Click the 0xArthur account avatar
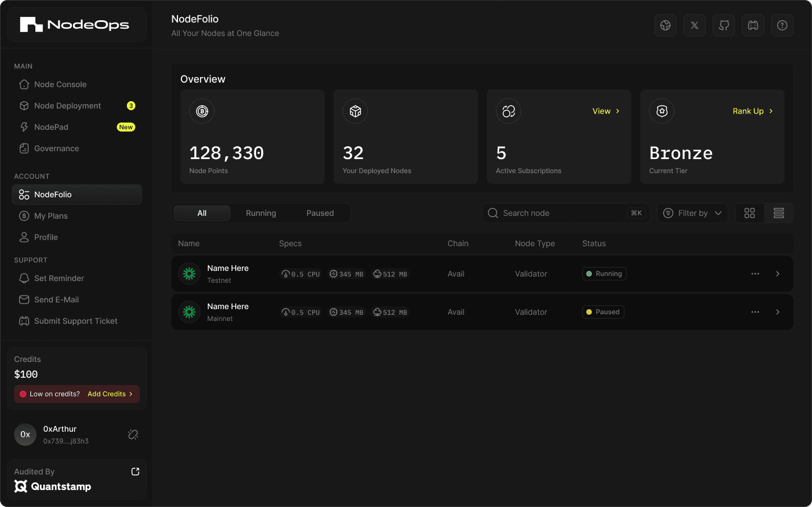Screen dimensions: 812x507 25,434
